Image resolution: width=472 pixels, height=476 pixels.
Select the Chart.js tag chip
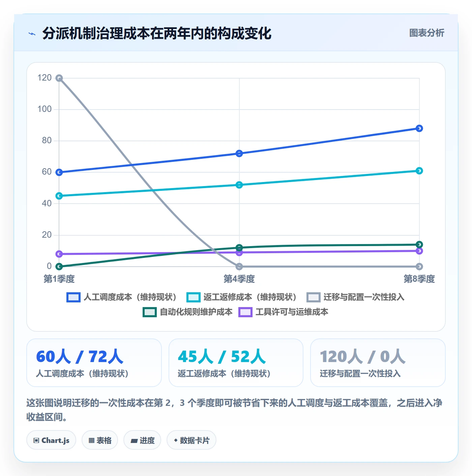click(x=51, y=440)
